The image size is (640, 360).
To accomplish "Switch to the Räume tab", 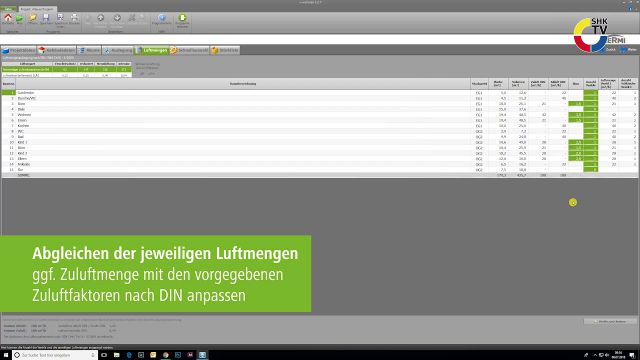I will coord(89,50).
